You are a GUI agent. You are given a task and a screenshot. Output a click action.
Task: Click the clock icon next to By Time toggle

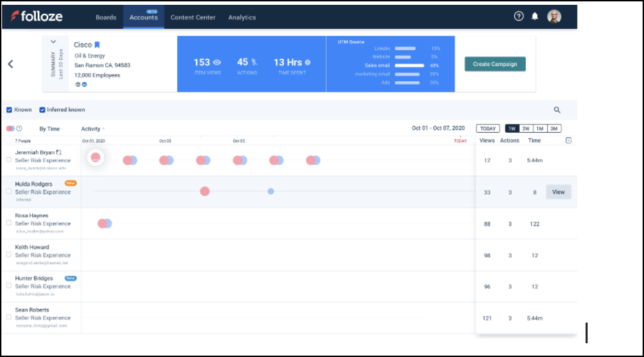point(19,129)
